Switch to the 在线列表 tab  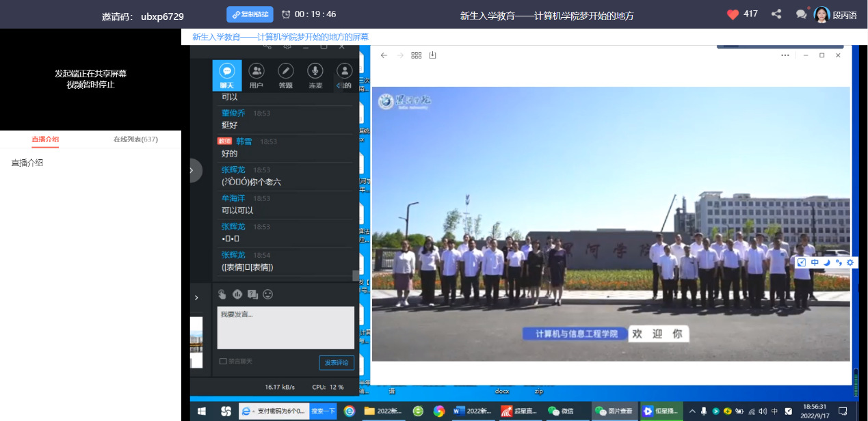(135, 139)
